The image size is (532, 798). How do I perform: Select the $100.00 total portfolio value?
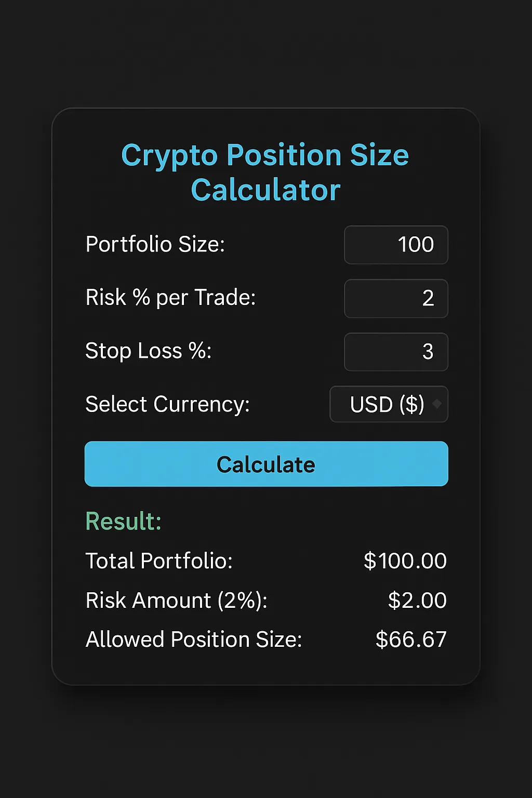(405, 561)
